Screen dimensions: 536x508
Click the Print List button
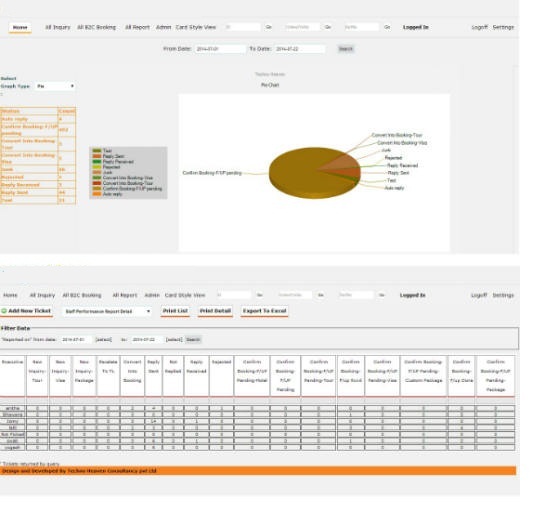click(175, 311)
